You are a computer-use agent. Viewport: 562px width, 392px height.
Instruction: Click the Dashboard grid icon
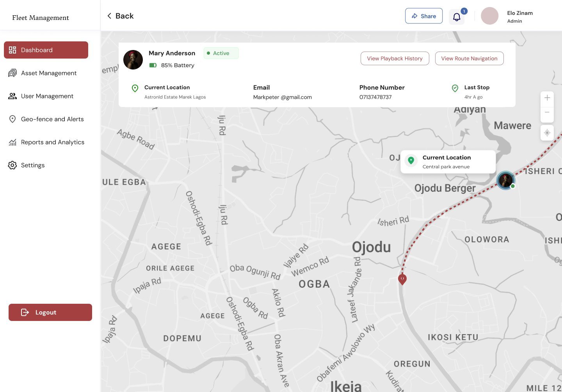[x=12, y=50]
